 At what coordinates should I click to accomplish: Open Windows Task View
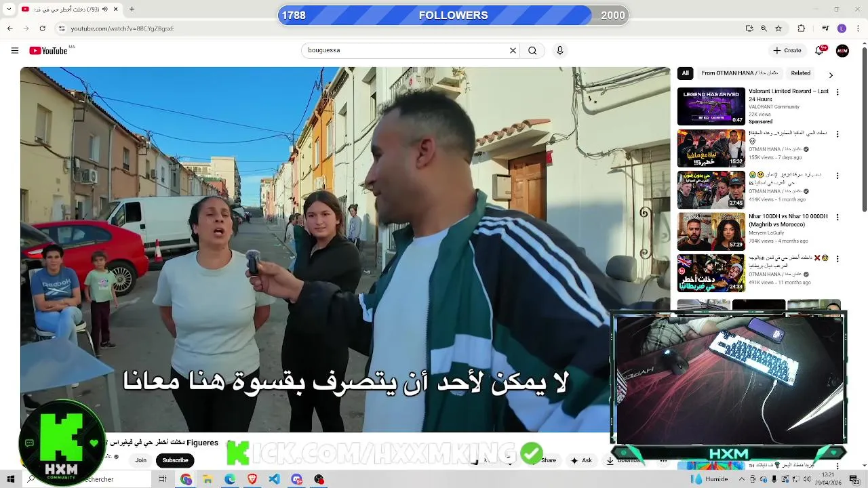(163, 479)
